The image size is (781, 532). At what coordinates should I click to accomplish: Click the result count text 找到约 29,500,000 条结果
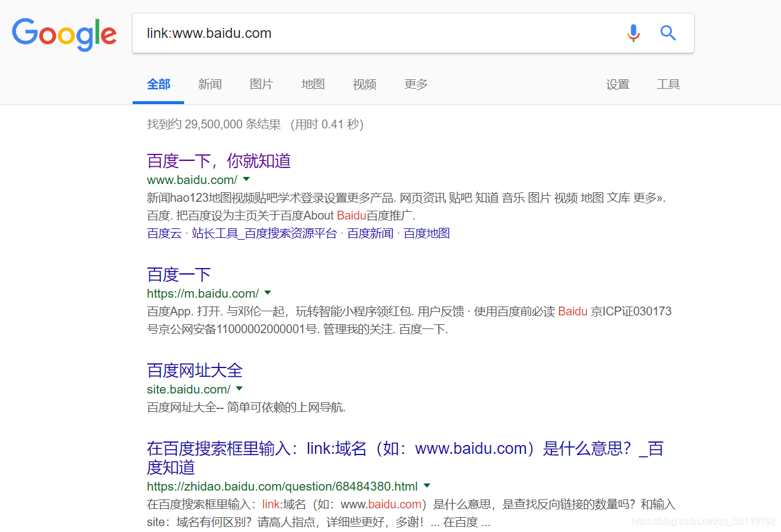coord(214,124)
